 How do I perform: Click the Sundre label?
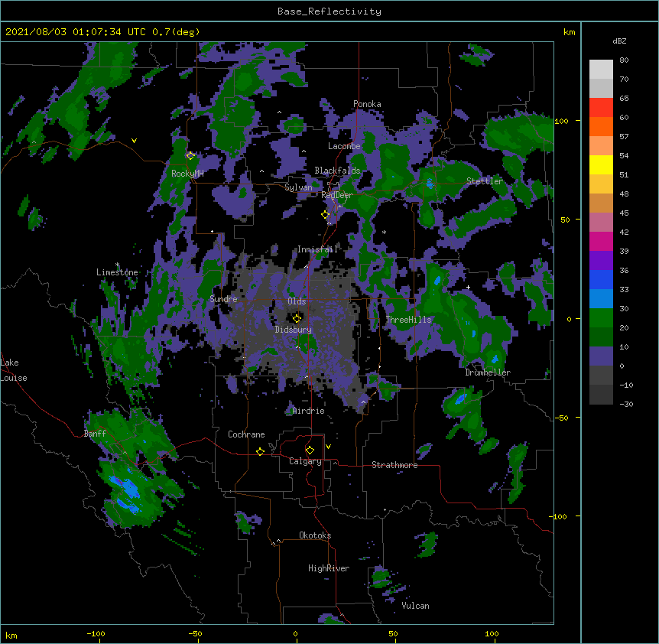223,299
